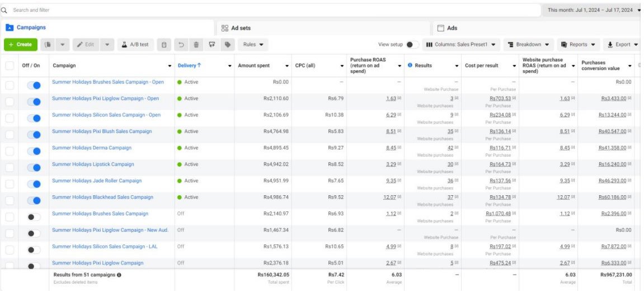Image resolution: width=644 pixels, height=292 pixels.
Task: Open the Cost per result column dropdown arrow
Action: [514, 65]
